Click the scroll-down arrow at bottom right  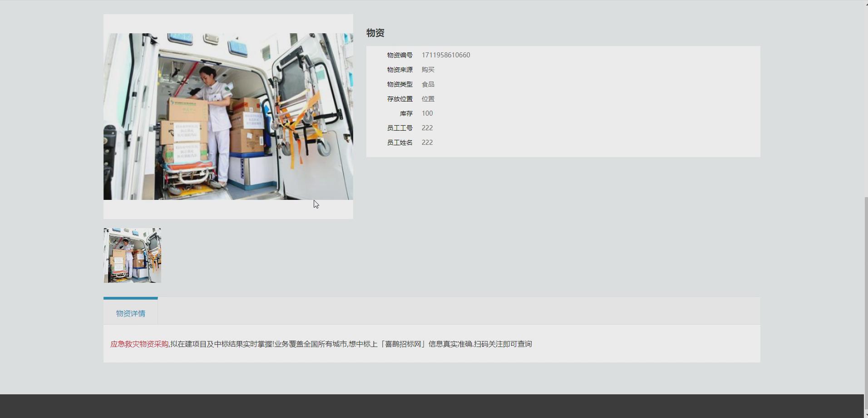pyautogui.click(x=865, y=414)
